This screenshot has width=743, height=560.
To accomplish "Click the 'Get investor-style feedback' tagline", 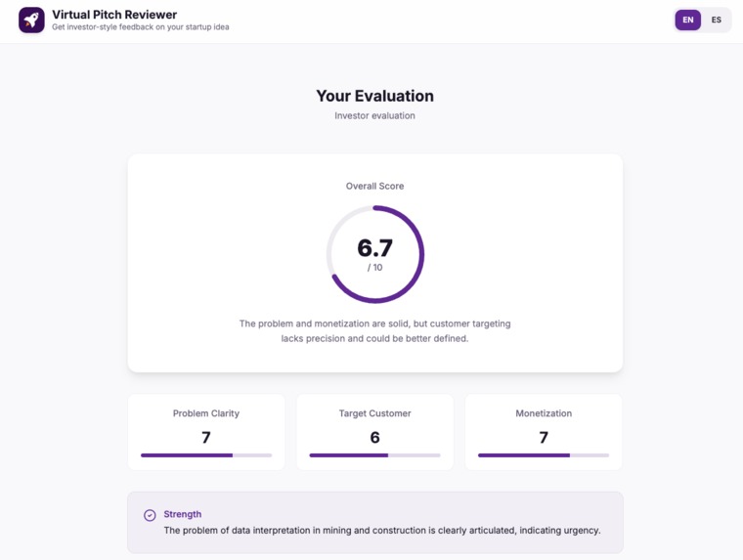I will point(140,27).
